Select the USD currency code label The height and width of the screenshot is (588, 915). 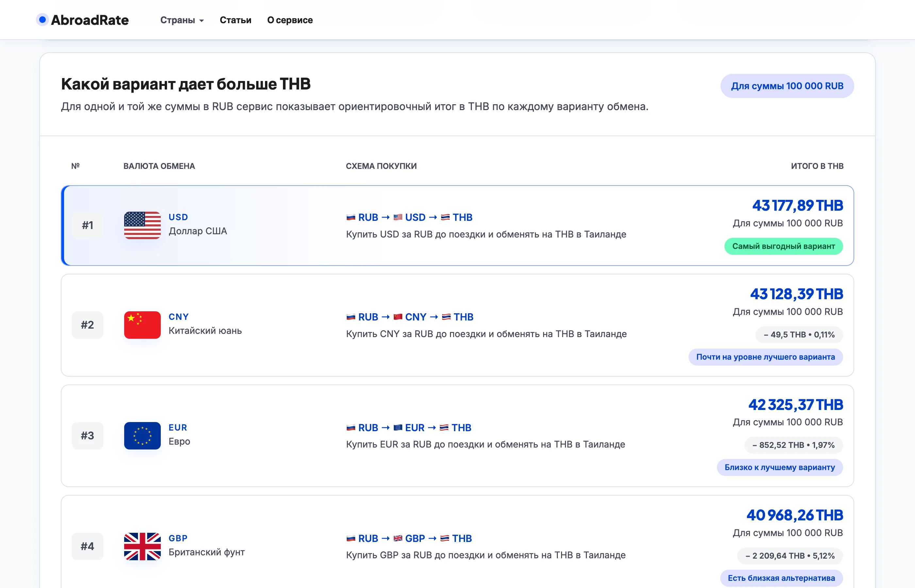[178, 217]
